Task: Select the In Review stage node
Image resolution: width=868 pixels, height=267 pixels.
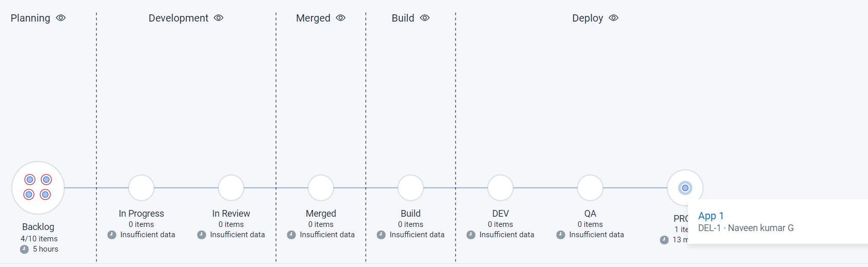Action: 231,188
